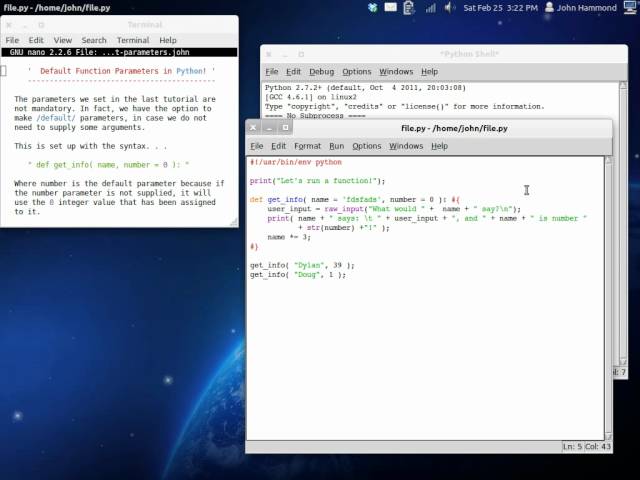Open Options menu in Python Shell window

[357, 71]
